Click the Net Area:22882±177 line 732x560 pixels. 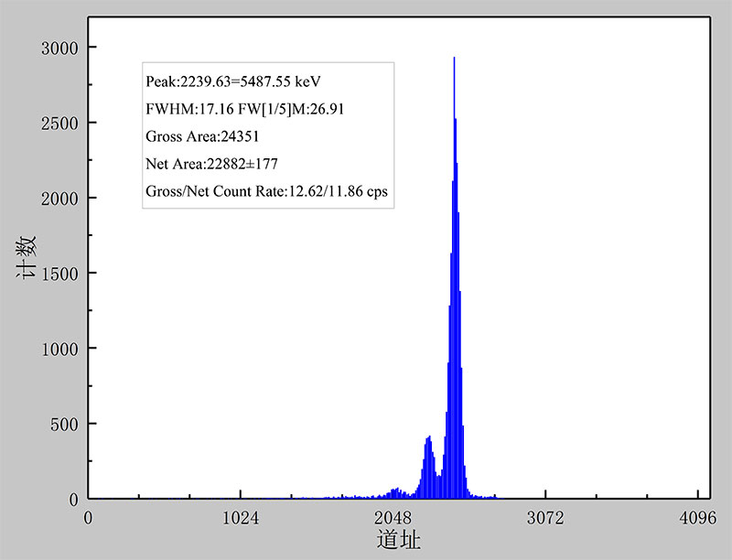coord(211,164)
